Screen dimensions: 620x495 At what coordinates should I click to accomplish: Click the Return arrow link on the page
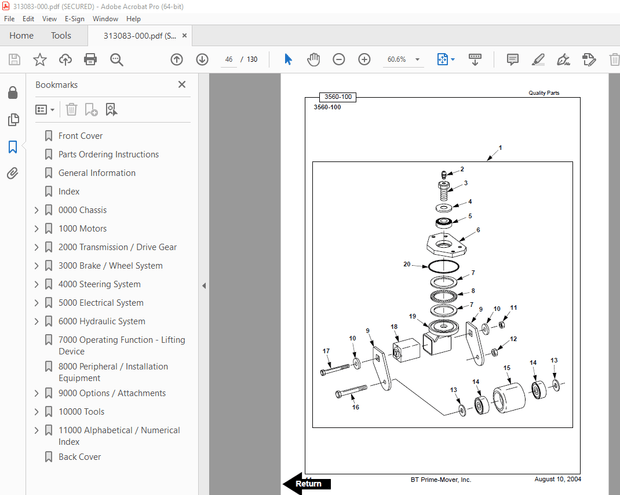307,484
